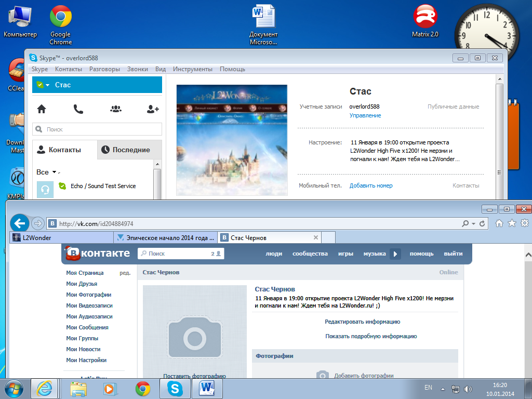Image resolution: width=532 pixels, height=399 pixels.
Task: Click VK profile photo camera placeholder
Action: tap(195, 337)
